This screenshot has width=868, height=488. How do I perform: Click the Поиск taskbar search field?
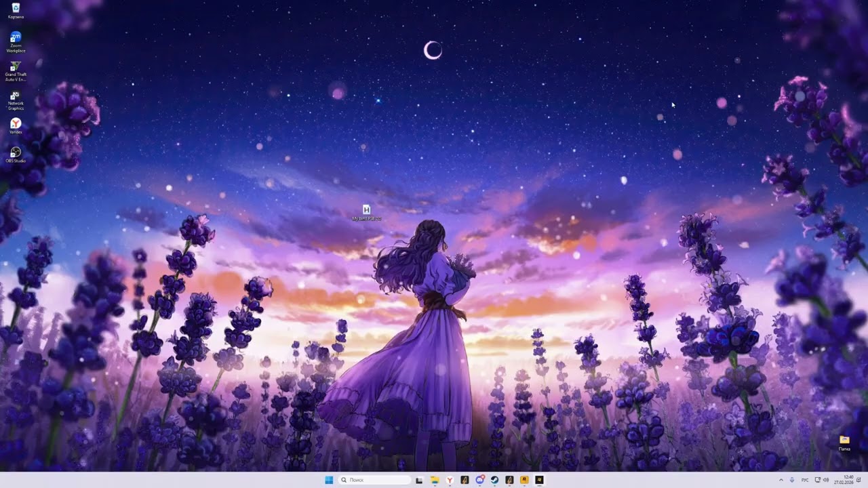click(x=374, y=480)
